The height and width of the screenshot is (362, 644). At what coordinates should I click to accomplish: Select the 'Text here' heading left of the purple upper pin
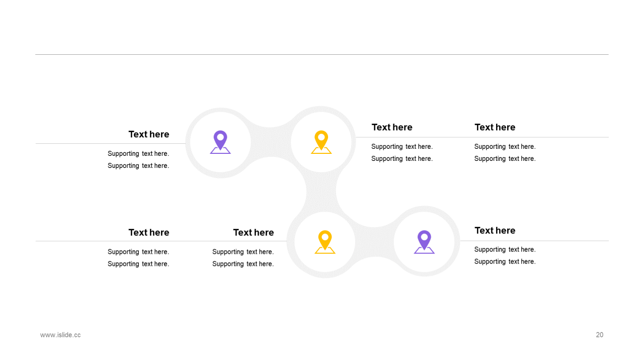[149, 134]
